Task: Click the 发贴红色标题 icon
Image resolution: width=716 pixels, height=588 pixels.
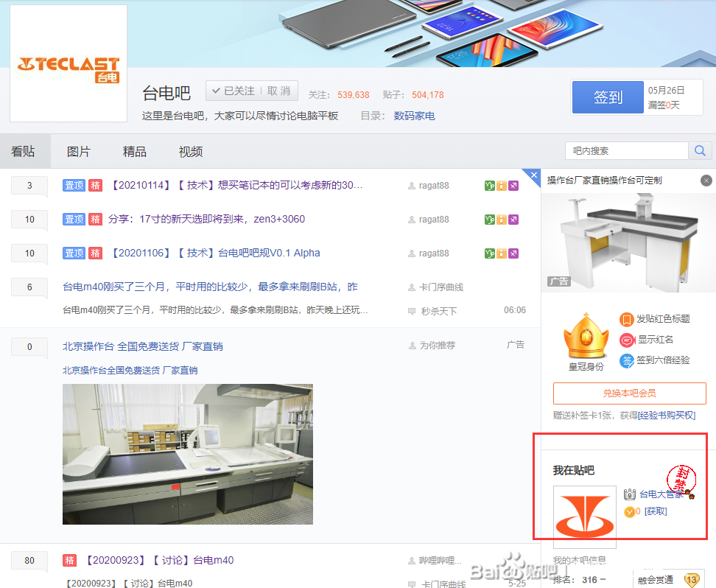Action: [626, 319]
